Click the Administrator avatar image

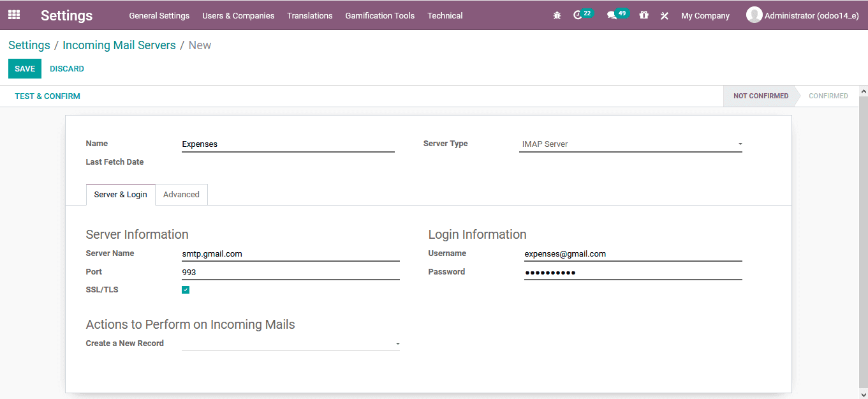click(754, 15)
